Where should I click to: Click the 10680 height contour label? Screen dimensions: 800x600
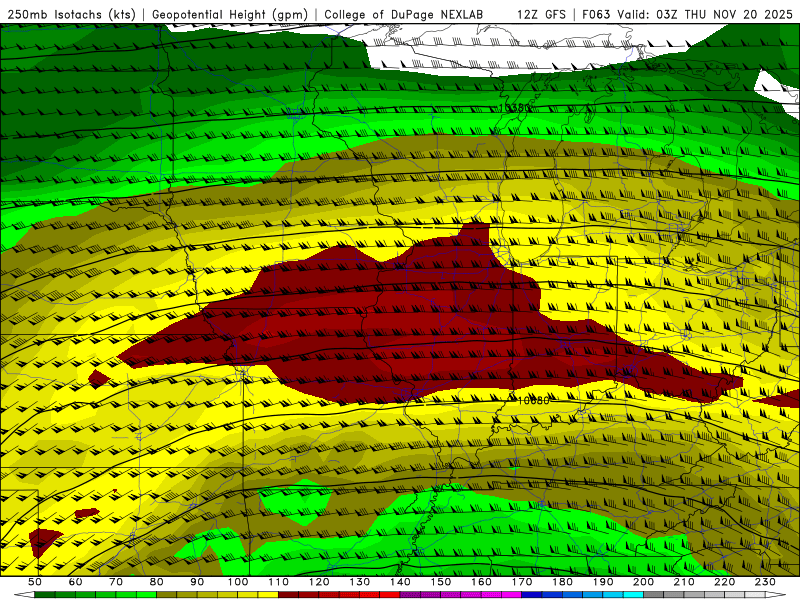(x=533, y=401)
